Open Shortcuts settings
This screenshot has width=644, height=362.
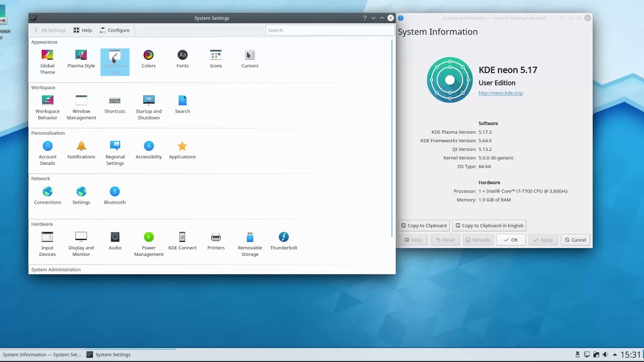115,105
